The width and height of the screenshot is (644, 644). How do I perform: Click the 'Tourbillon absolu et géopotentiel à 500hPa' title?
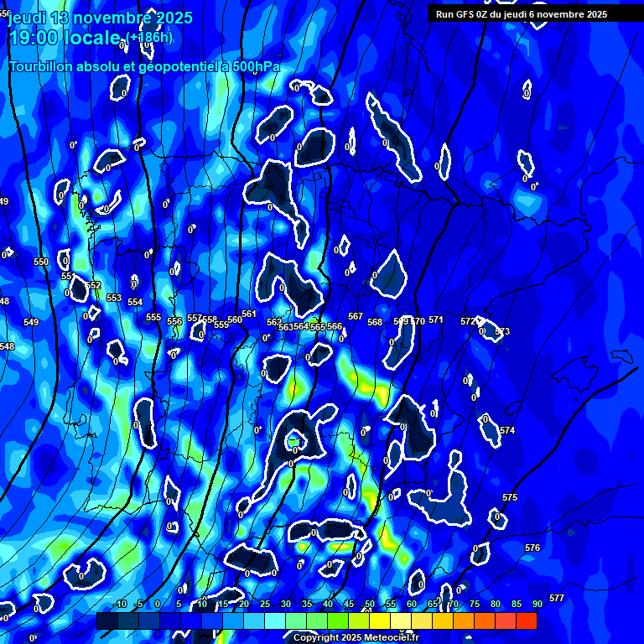pyautogui.click(x=144, y=66)
